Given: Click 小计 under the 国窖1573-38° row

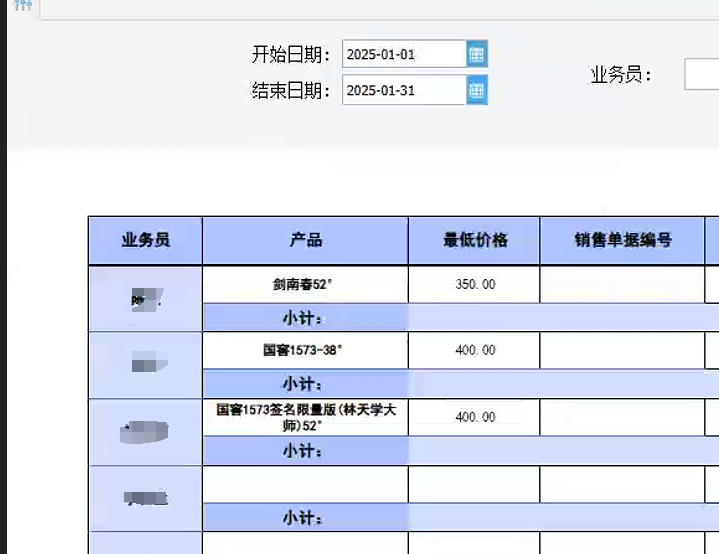Looking at the screenshot, I should [x=303, y=384].
